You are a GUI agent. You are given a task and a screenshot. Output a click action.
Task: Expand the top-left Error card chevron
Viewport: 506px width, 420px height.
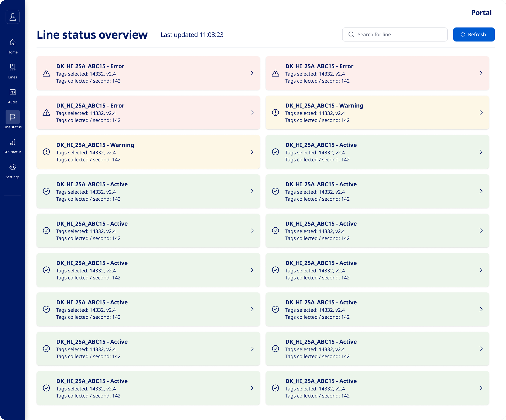(x=252, y=73)
